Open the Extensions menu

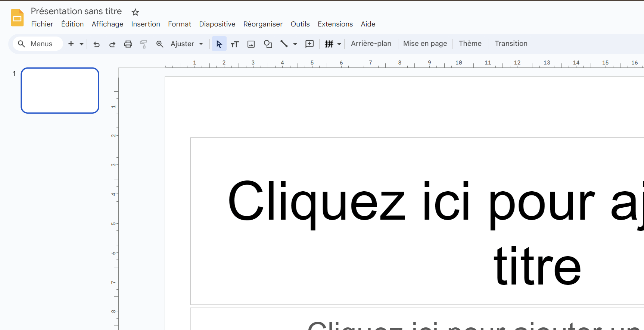[x=335, y=24]
